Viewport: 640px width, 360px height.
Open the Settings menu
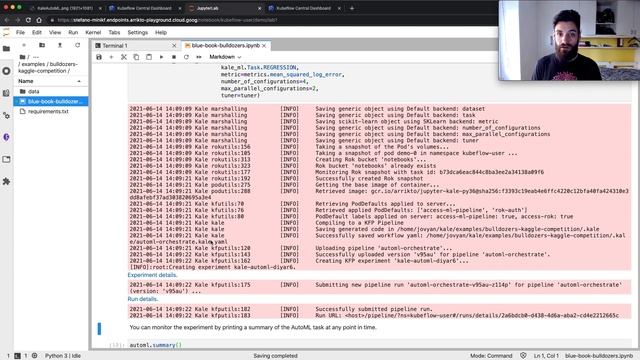(x=138, y=32)
